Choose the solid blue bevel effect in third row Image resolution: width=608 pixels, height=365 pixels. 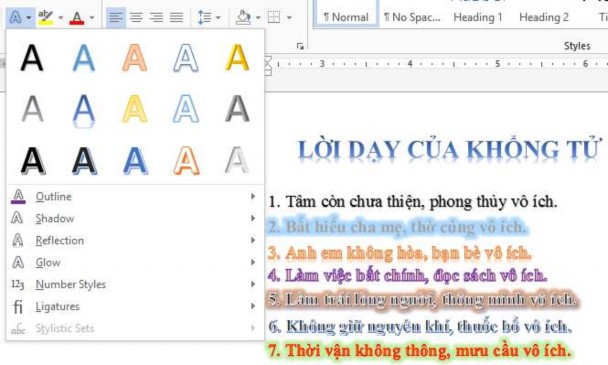135,161
